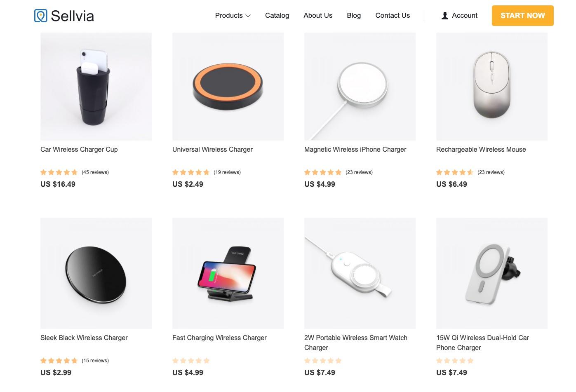The height and width of the screenshot is (392, 576).
Task: Click the Account user icon
Action: tap(444, 16)
